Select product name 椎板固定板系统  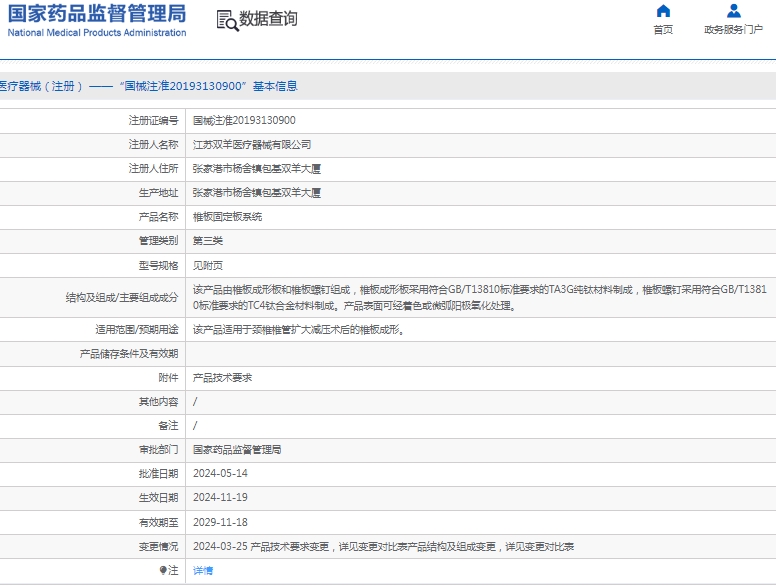(x=228, y=217)
